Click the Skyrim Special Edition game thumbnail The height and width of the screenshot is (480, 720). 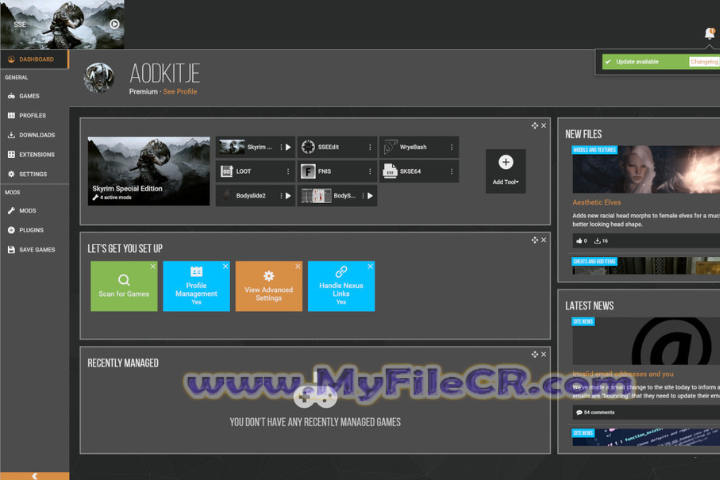[x=149, y=171]
